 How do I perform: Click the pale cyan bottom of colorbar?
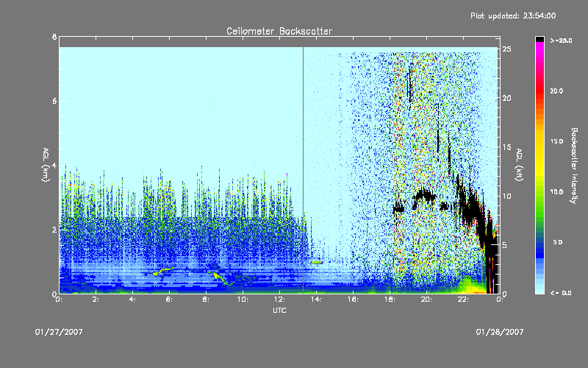(x=539, y=290)
